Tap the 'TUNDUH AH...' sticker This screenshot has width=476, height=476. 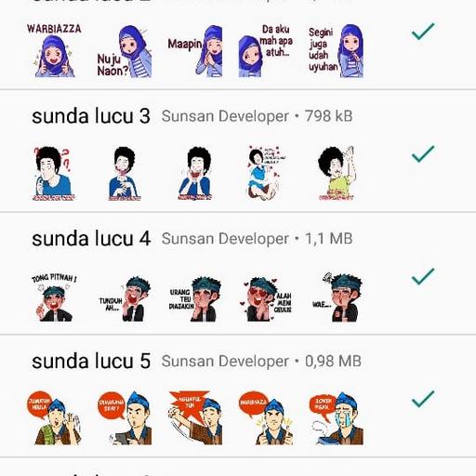[x=125, y=298]
